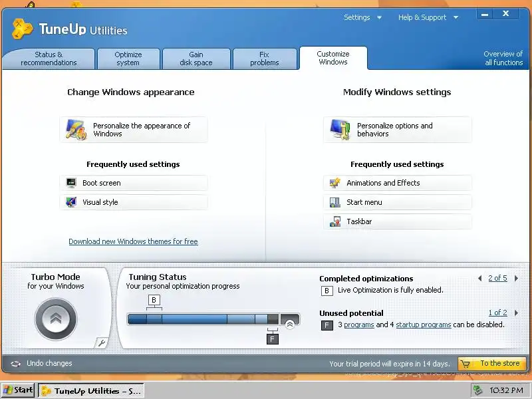This screenshot has height=399, width=532.
Task: Click the B icon beside Live Optimization text
Action: click(x=327, y=291)
